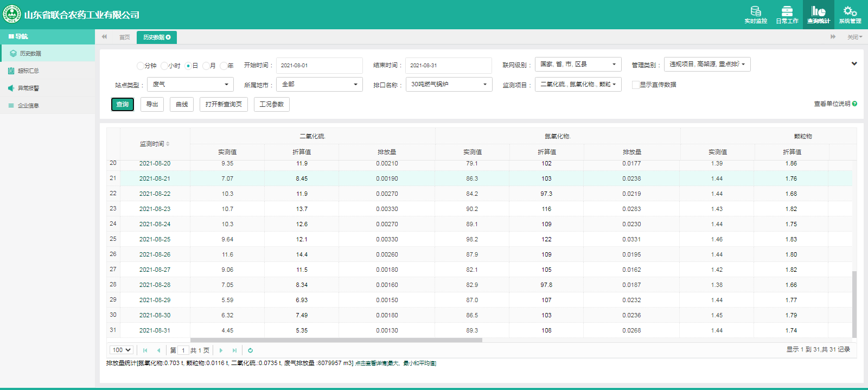Viewport: 868px width, 390px height.
Task: Open 超标汇总 in the sidebar
Action: click(x=28, y=71)
